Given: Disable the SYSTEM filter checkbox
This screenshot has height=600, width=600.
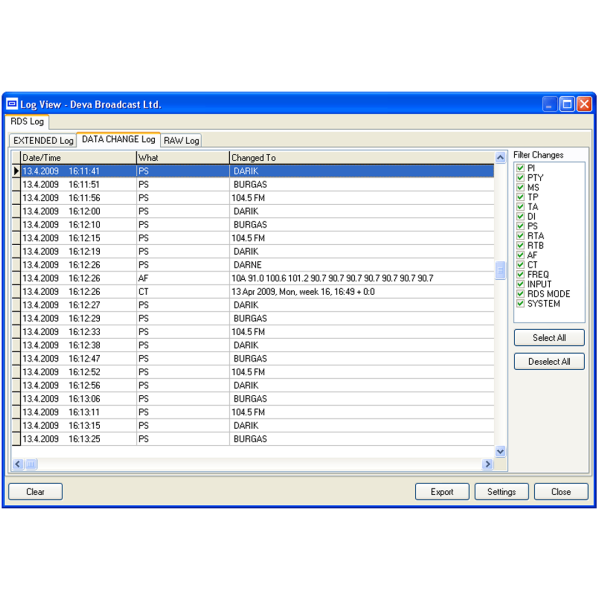Looking at the screenshot, I should coord(520,303).
